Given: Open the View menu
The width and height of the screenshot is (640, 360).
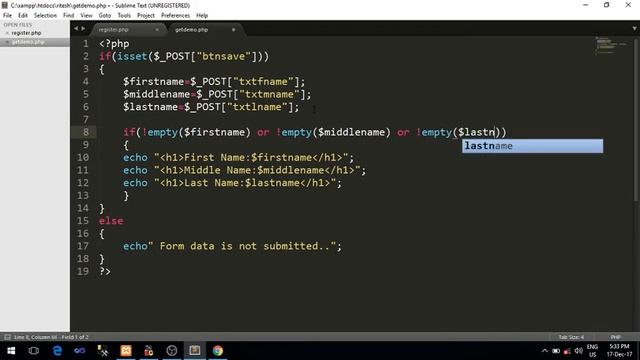Looking at the screenshot, I should tap(86, 16).
